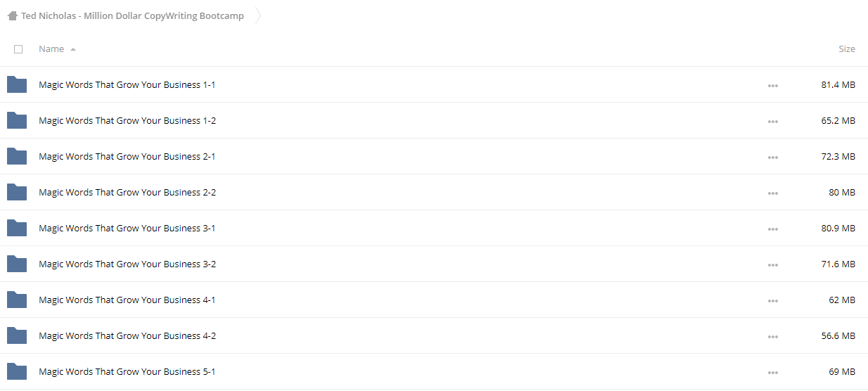Screen dimensions: 868x391
Task: Toggle the select-all checkbox in header
Action: pyautogui.click(x=18, y=49)
